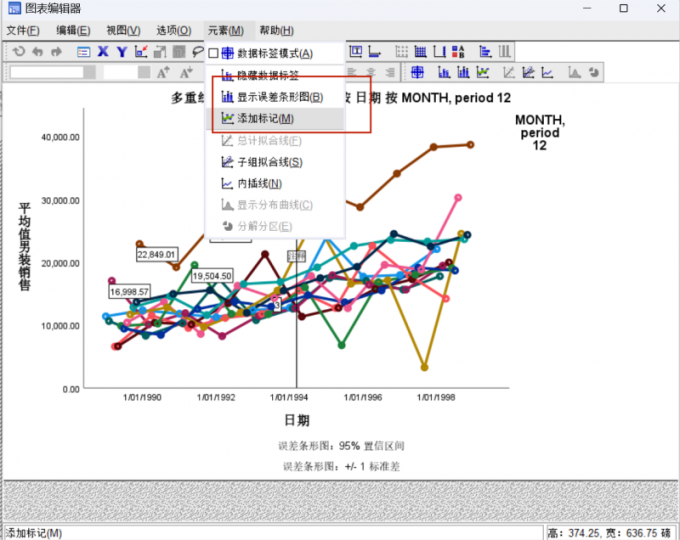
Task: Select the 40,000.00 Y axis tick label
Action: click(60, 137)
